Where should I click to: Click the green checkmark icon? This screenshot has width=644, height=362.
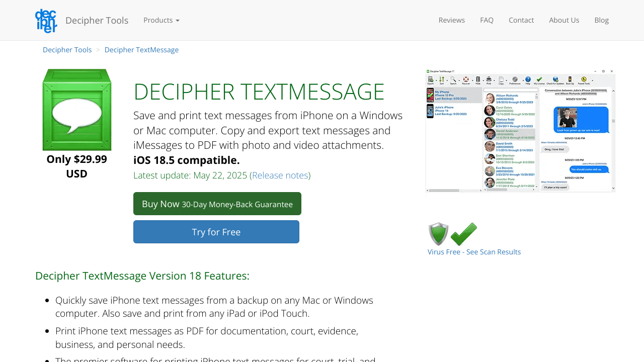coord(464,234)
